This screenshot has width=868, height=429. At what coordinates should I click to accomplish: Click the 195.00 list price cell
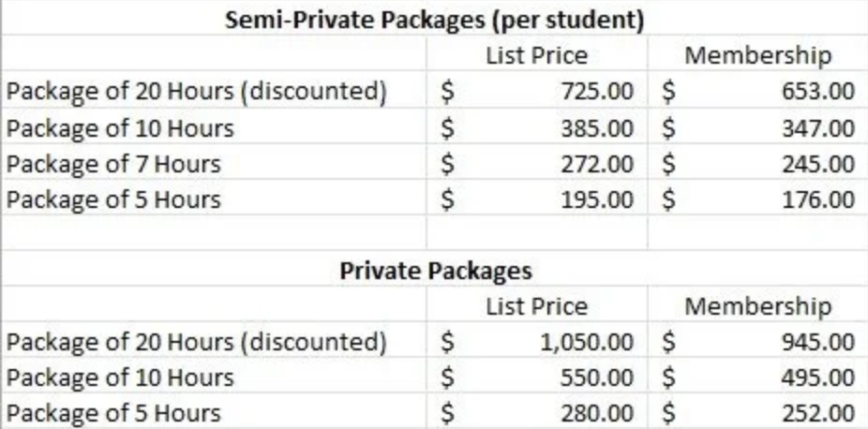tap(537, 198)
